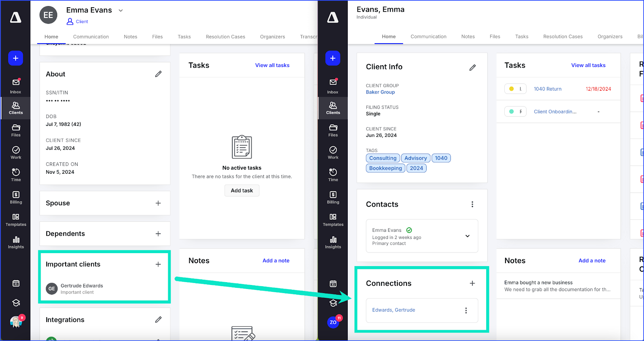Click the Add task button
This screenshot has width=644, height=341.
tap(242, 191)
